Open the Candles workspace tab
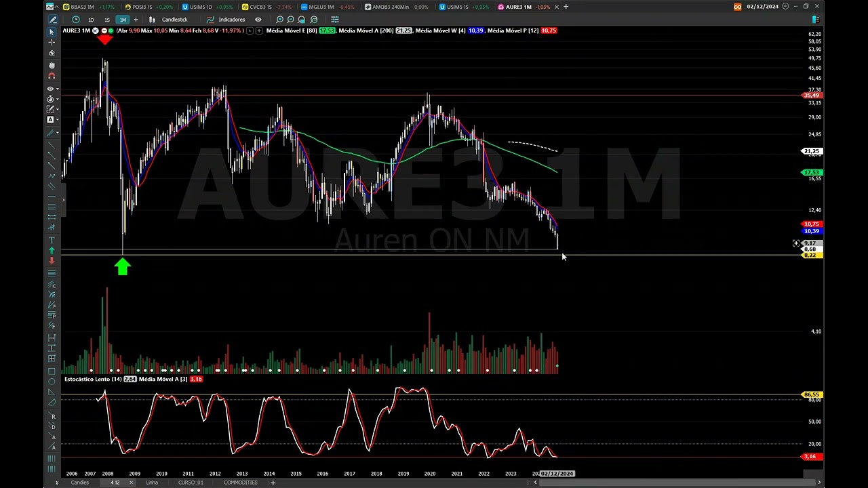The height and width of the screenshot is (488, 868). pos(80,483)
